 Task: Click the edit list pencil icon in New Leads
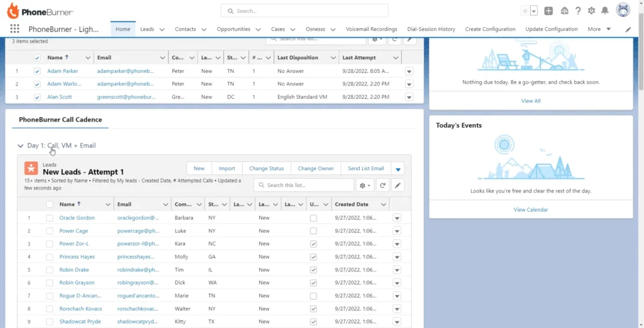[x=397, y=185]
